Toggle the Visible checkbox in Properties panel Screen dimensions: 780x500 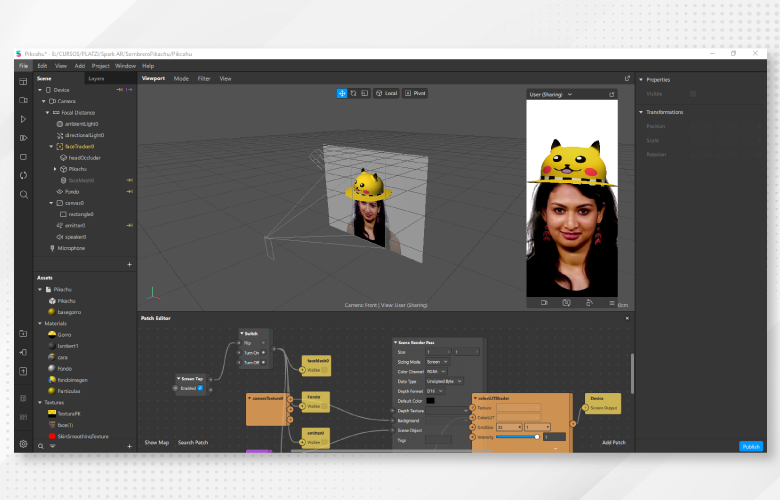click(692, 94)
